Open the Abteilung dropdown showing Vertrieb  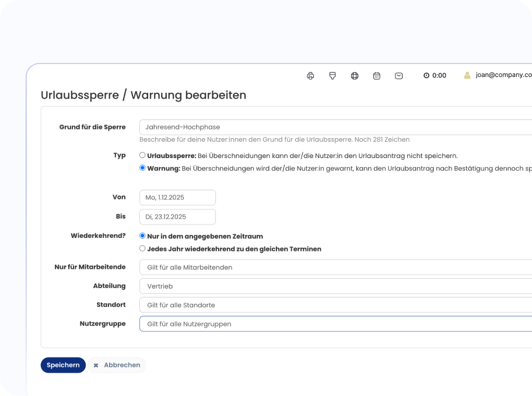pyautogui.click(x=335, y=286)
